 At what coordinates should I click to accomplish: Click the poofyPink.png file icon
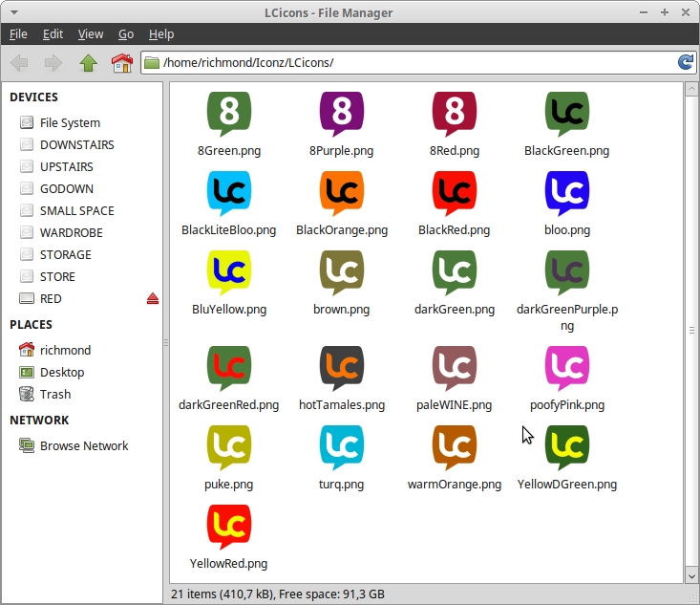pyautogui.click(x=567, y=369)
